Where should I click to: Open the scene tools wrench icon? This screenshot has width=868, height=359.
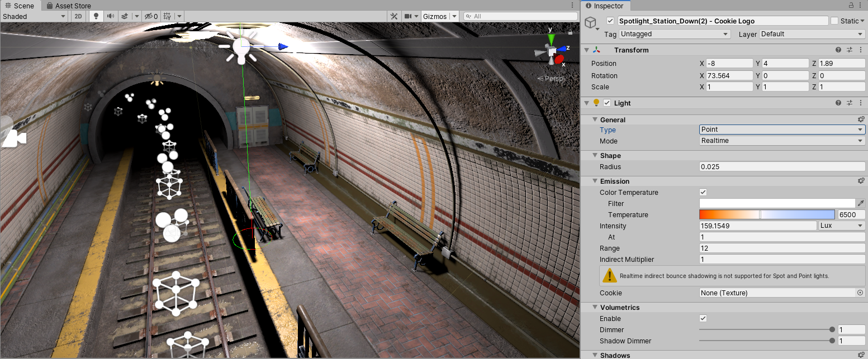point(393,16)
